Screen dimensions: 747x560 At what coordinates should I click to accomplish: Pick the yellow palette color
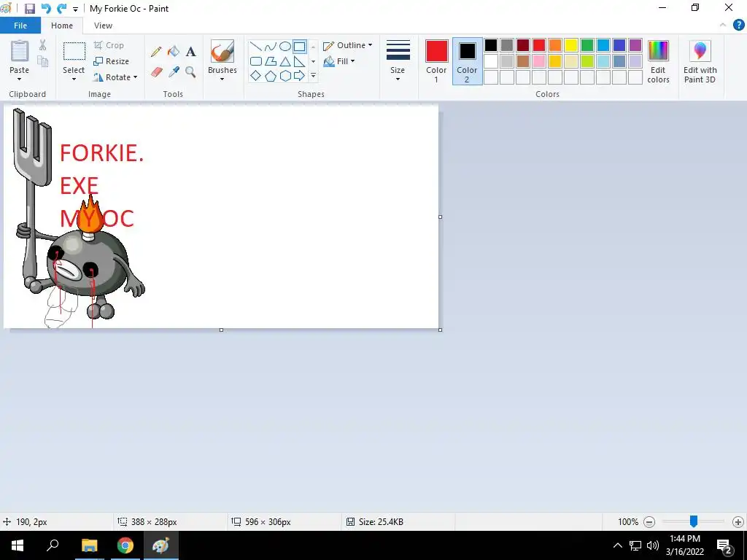click(570, 45)
